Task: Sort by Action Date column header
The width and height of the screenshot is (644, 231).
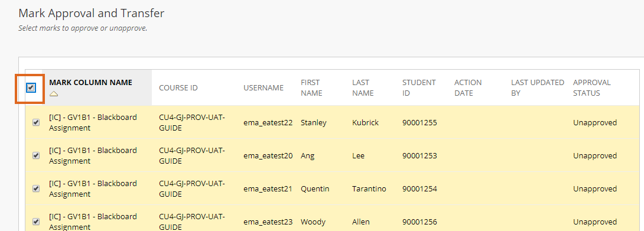Action: coord(468,88)
